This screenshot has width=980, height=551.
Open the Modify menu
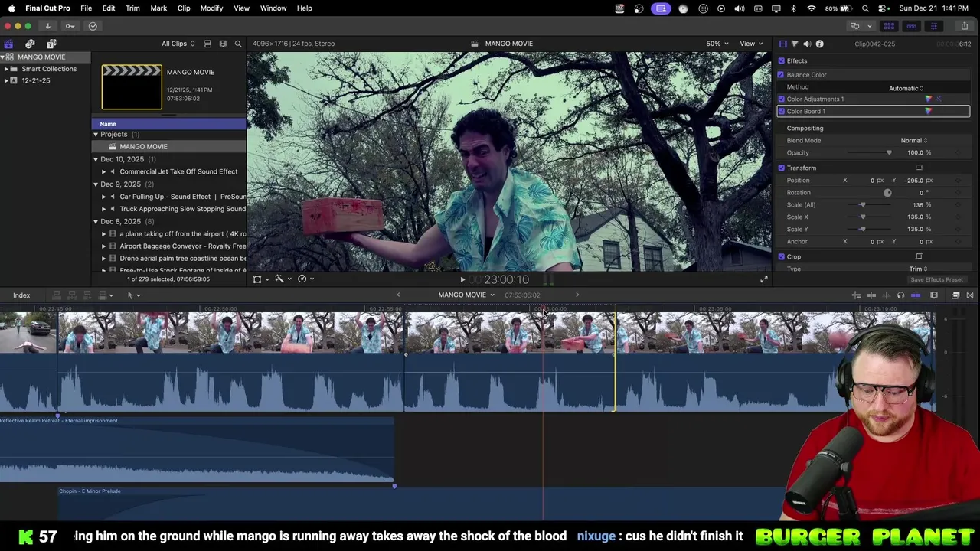211,8
